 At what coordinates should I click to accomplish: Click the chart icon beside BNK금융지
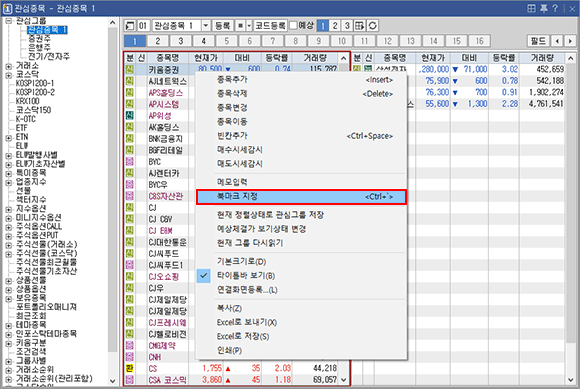pos(129,138)
